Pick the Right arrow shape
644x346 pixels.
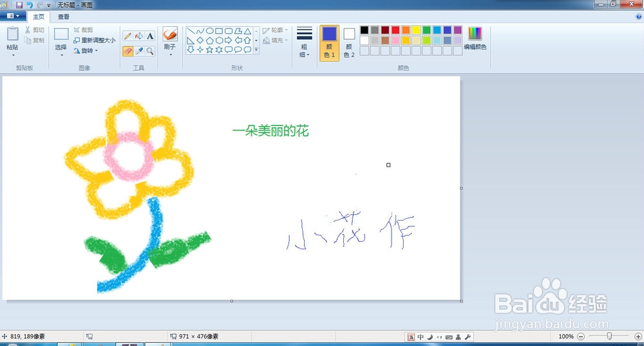(x=229, y=41)
